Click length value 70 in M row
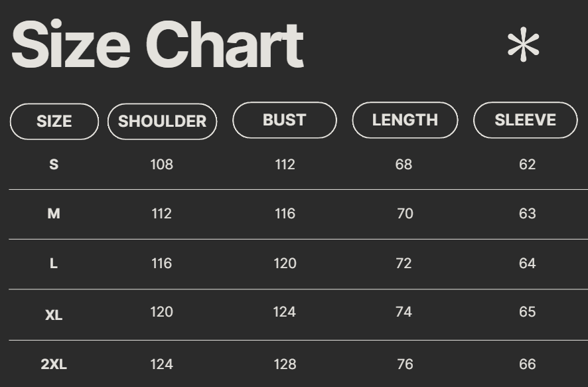This screenshot has width=588, height=387. point(404,214)
